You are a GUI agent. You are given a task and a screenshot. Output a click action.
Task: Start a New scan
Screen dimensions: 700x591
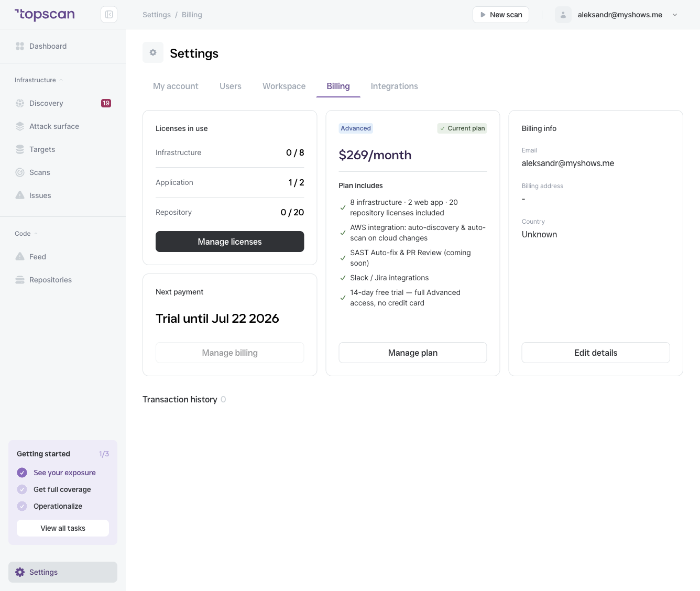tap(501, 15)
